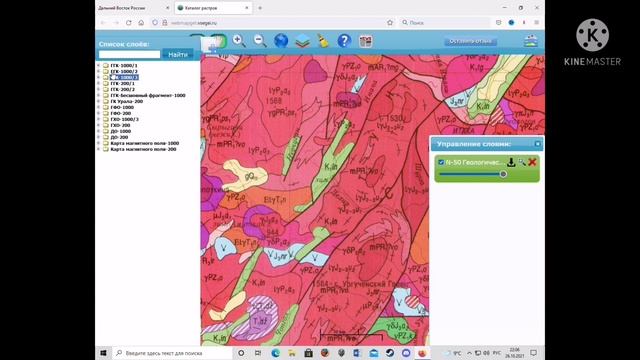
Task: Open Microsoft Store from the taskbar
Action: pos(308,353)
